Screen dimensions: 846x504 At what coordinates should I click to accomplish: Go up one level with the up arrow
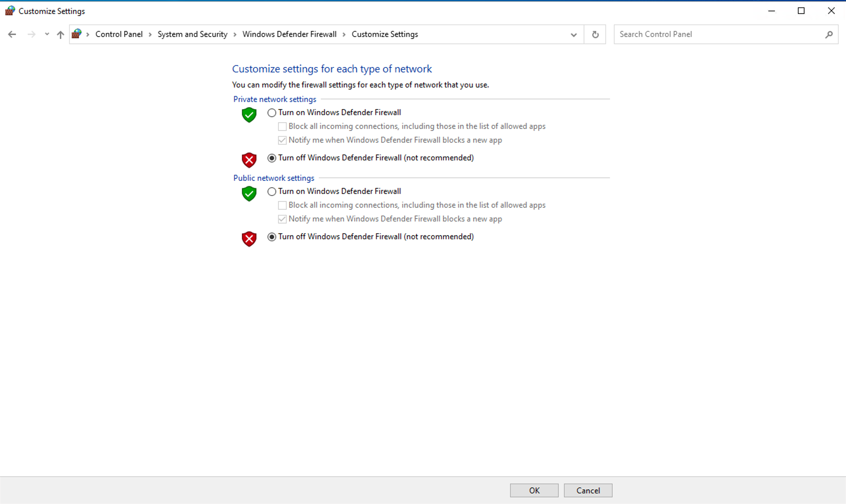[60, 34]
